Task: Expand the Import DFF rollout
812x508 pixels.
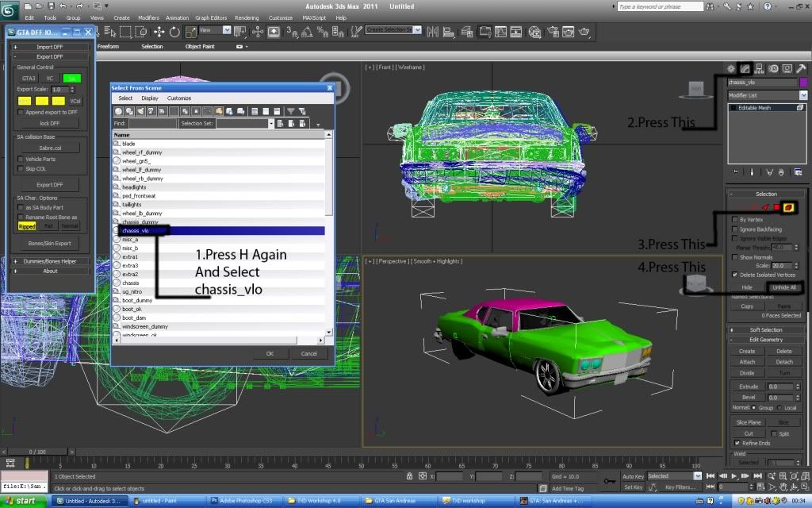Action: [x=50, y=47]
